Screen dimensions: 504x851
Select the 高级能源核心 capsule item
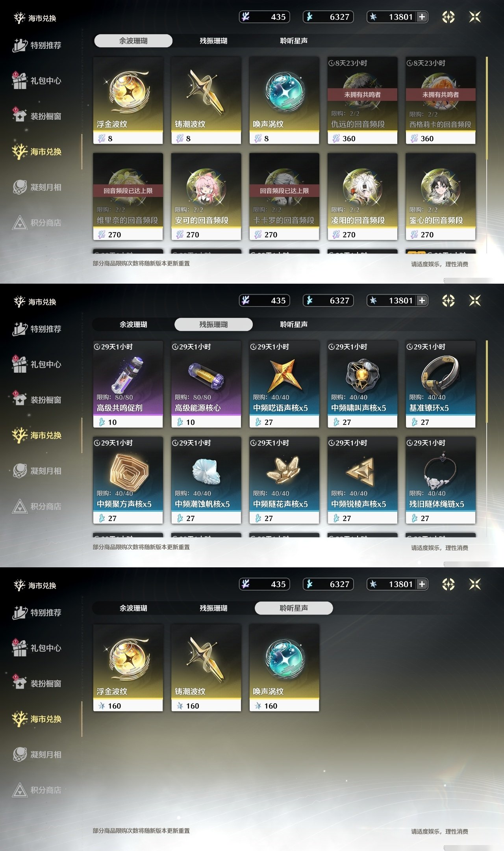click(x=206, y=384)
